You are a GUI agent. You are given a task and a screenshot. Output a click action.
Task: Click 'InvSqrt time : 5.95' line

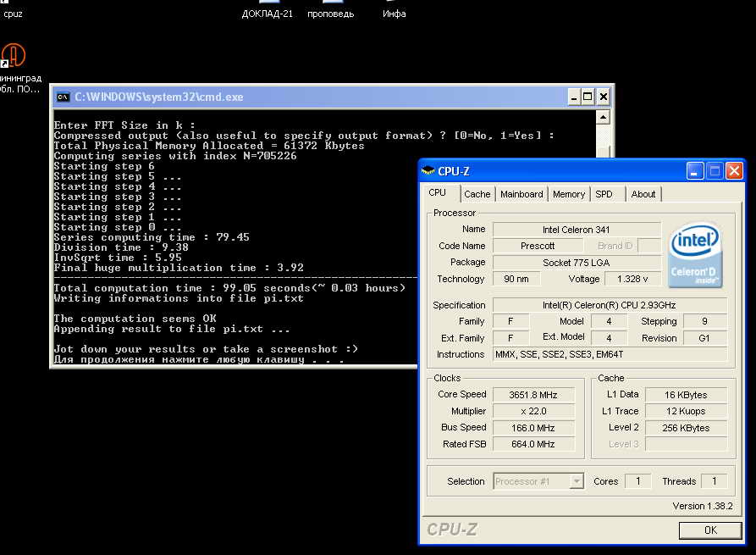tap(118, 258)
